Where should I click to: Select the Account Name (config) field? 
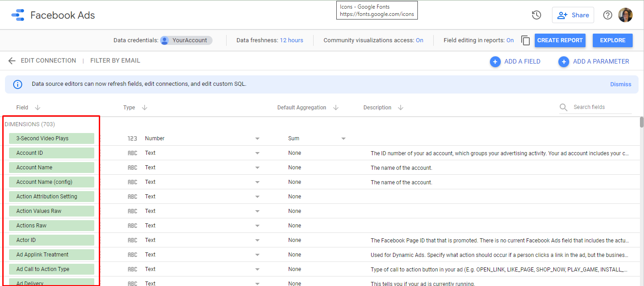click(x=51, y=182)
